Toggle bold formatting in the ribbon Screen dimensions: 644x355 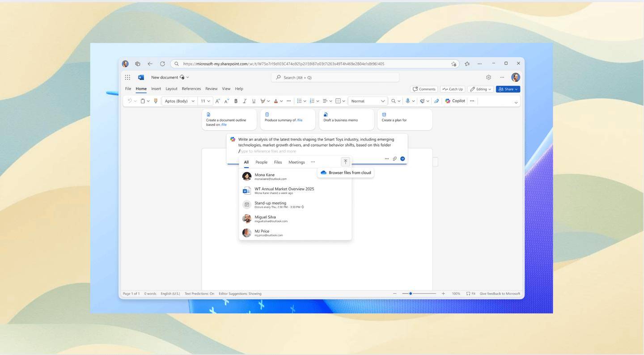pyautogui.click(x=236, y=101)
